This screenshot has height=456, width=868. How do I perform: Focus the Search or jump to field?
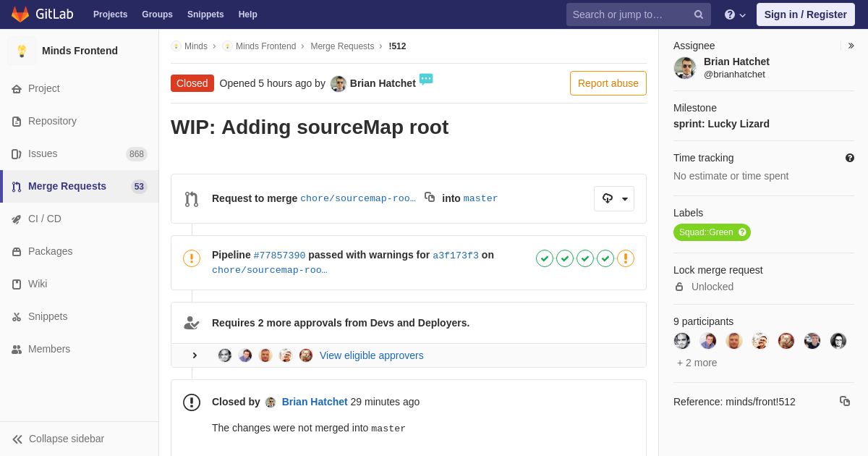639,14
